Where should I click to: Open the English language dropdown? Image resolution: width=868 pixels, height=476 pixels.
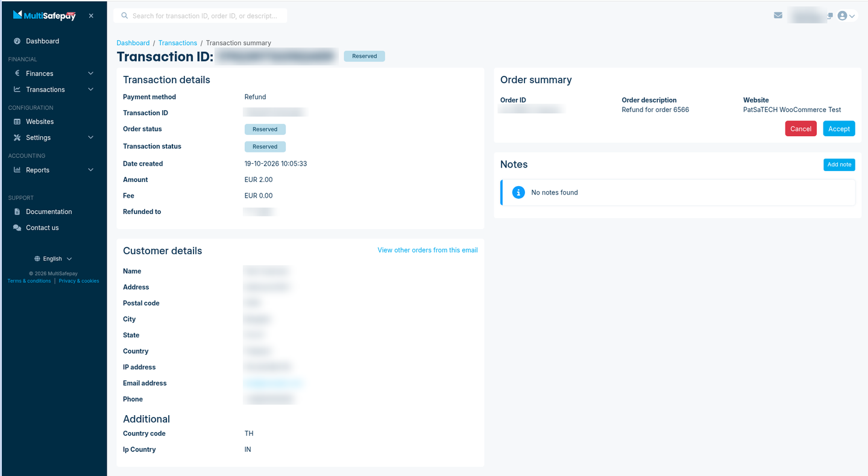click(x=53, y=258)
